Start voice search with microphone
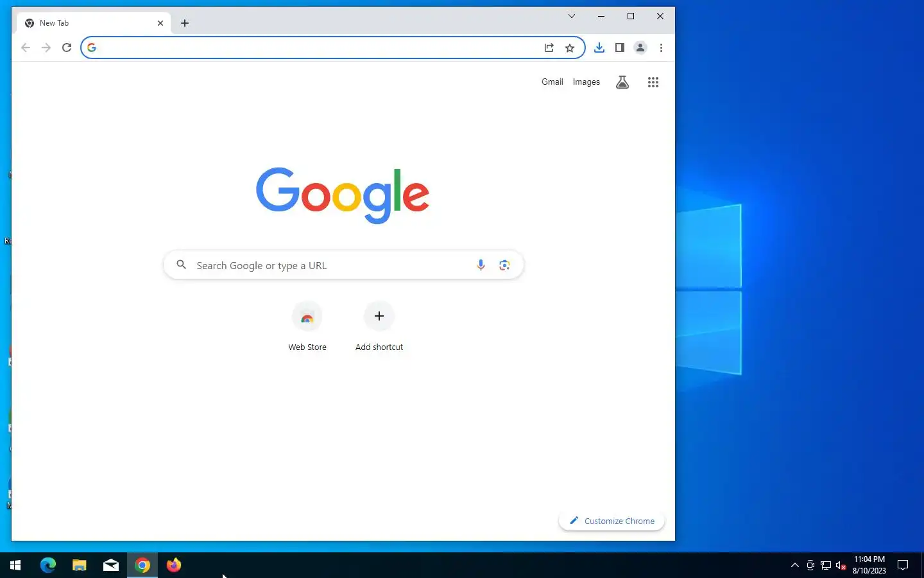 [481, 265]
